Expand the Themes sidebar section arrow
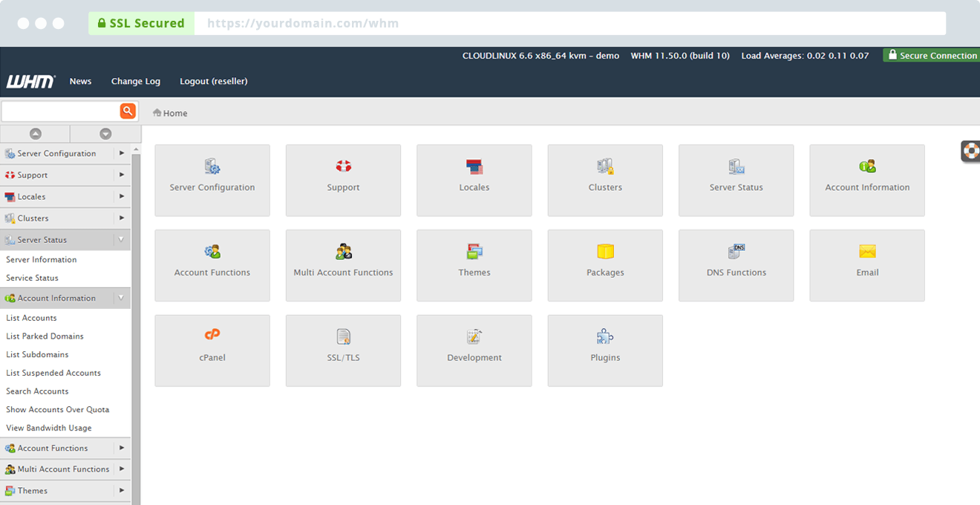Image resolution: width=980 pixels, height=505 pixels. [122, 490]
